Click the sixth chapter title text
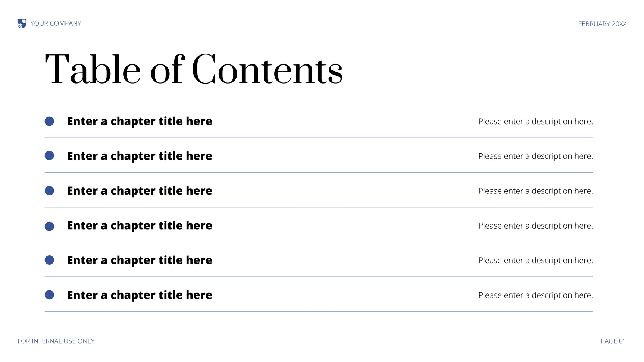The width and height of the screenshot is (644, 362). point(139,295)
